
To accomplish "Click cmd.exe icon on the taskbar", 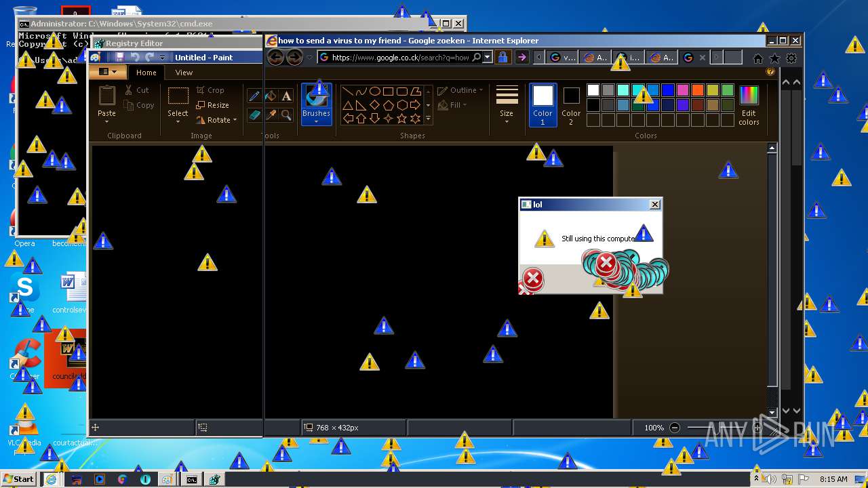I will [192, 479].
